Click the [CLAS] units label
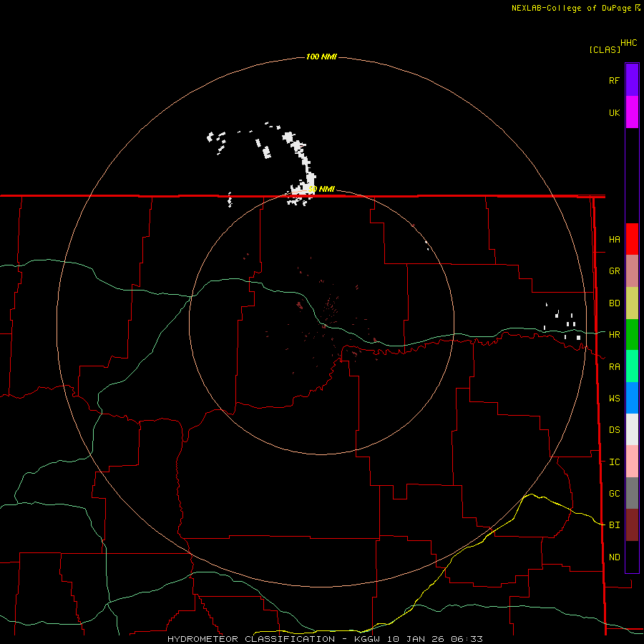Image resolution: width=644 pixels, height=644 pixels. (605, 49)
